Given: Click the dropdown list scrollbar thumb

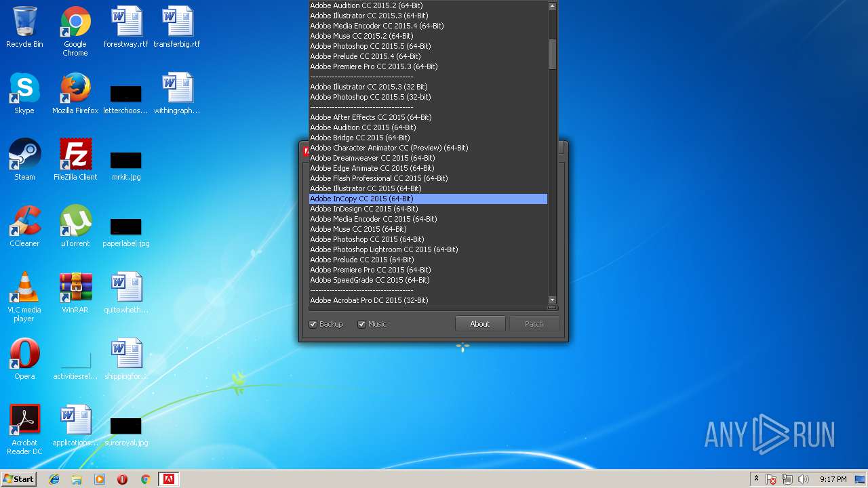Looking at the screenshot, I should (552, 54).
